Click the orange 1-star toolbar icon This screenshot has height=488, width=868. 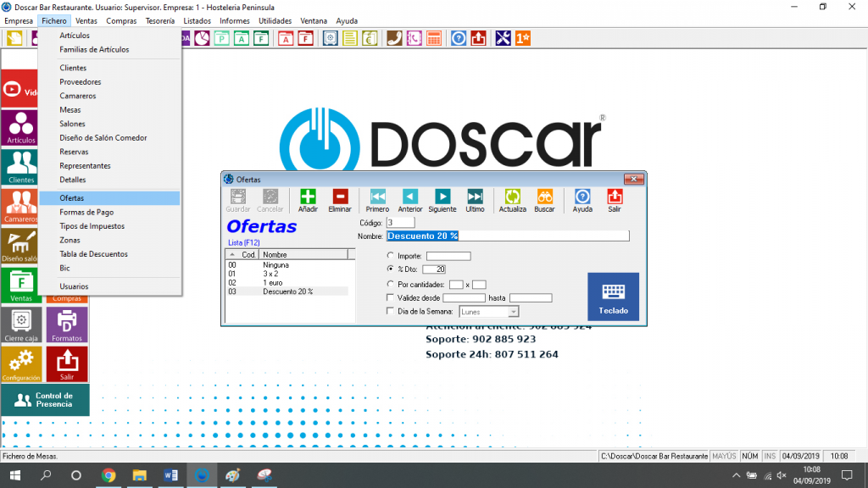coord(522,38)
